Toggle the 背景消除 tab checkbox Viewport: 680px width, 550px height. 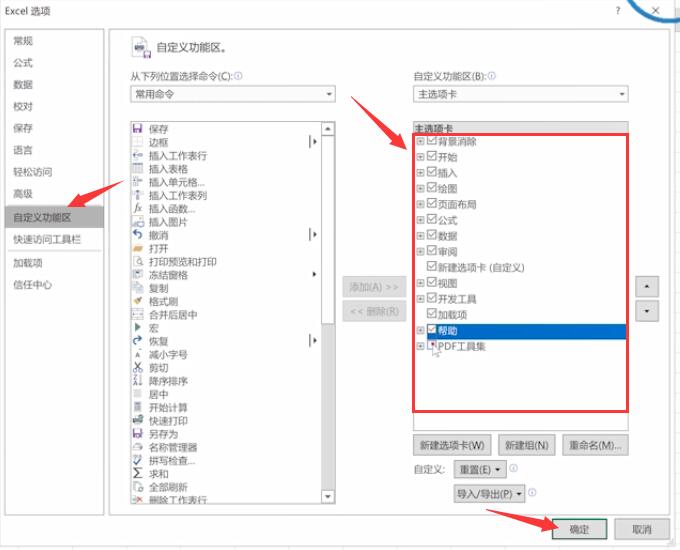tap(432, 141)
